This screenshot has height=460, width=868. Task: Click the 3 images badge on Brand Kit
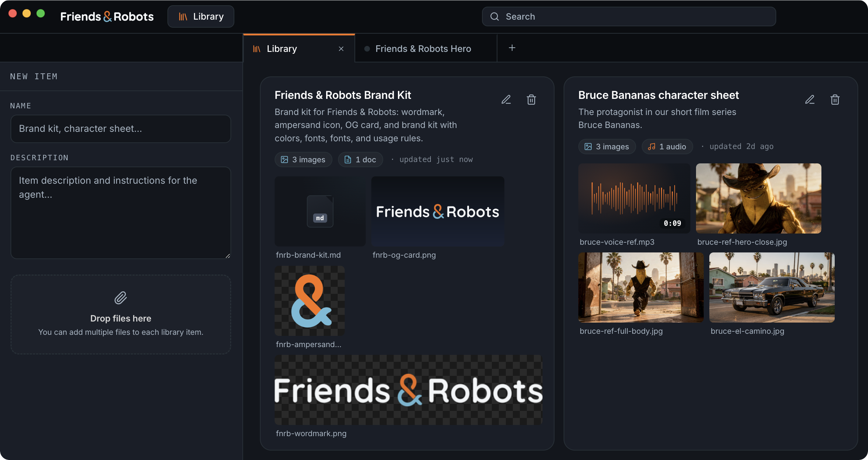click(303, 160)
